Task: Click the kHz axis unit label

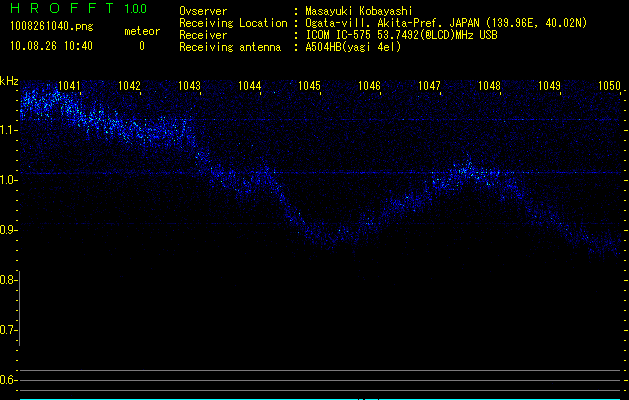Action: [x=9, y=81]
